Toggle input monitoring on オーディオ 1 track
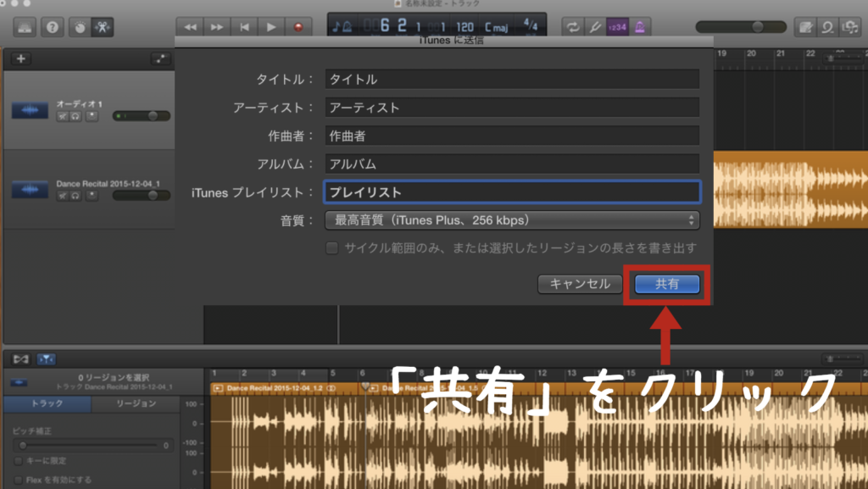This screenshot has height=489, width=868. pyautogui.click(x=92, y=116)
